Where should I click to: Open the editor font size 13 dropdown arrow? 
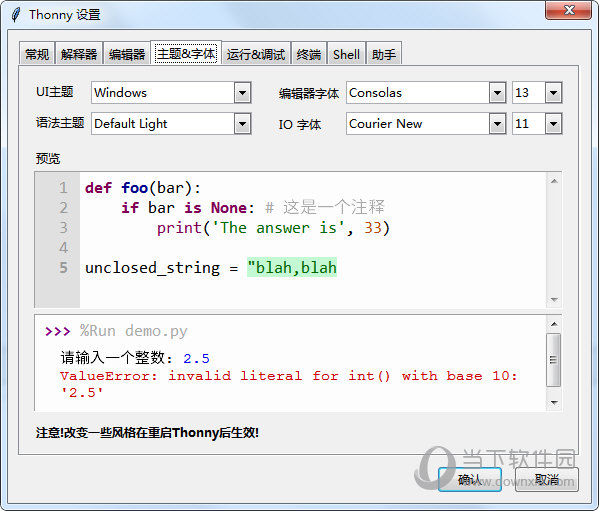[x=554, y=92]
